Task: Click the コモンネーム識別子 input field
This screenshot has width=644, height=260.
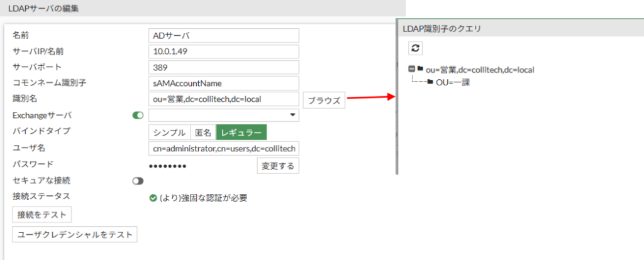Action: (x=223, y=84)
